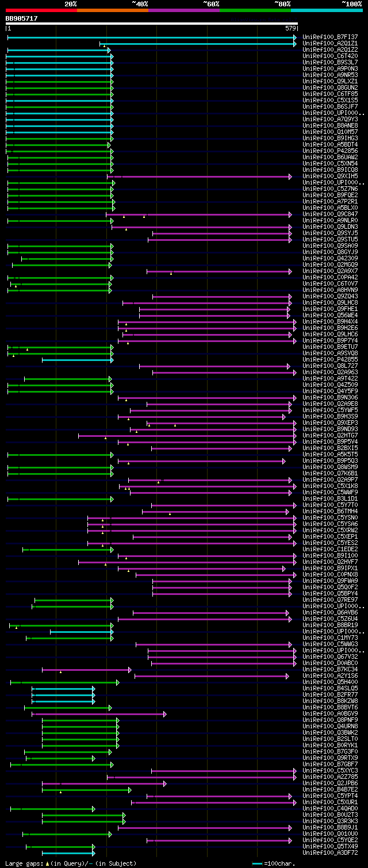Viewport: 368px width, 868px height.
Task: Select the label UniRef100_Q56WE4
Action: 330,315
